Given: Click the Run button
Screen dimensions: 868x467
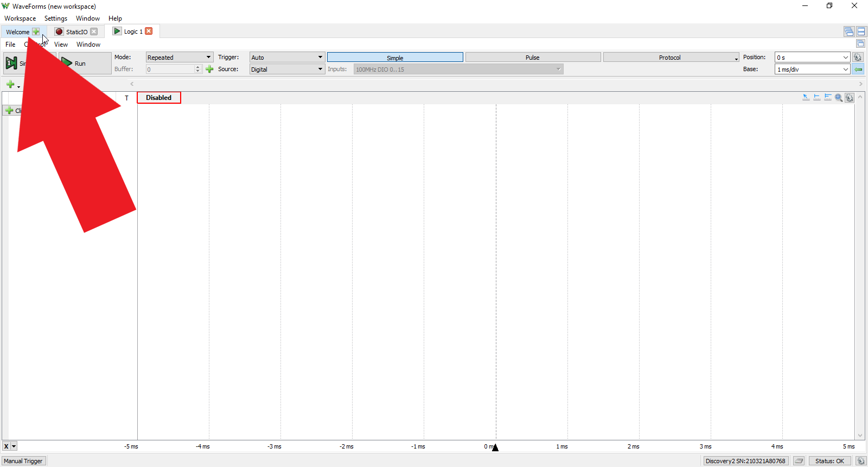Looking at the screenshot, I should click(84, 64).
